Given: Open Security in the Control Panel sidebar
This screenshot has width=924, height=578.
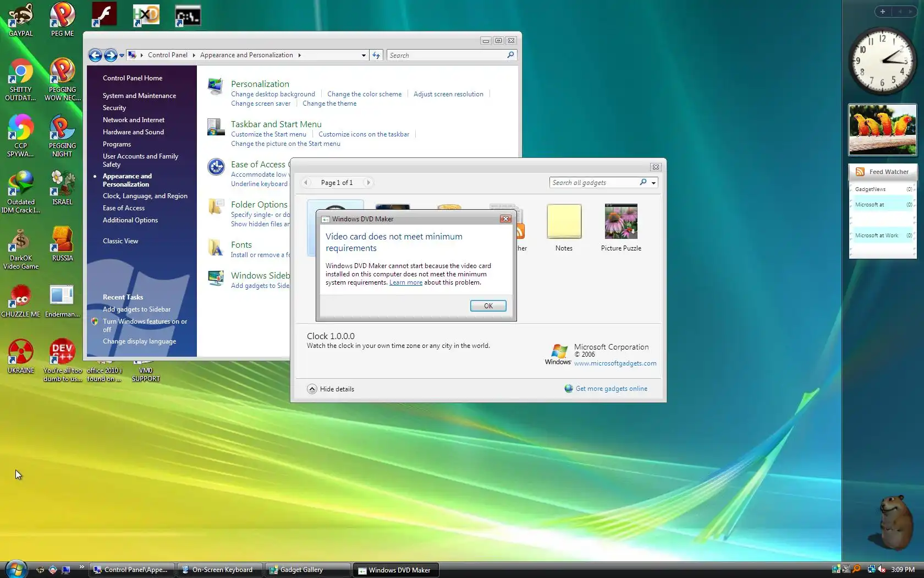Looking at the screenshot, I should click(x=114, y=108).
